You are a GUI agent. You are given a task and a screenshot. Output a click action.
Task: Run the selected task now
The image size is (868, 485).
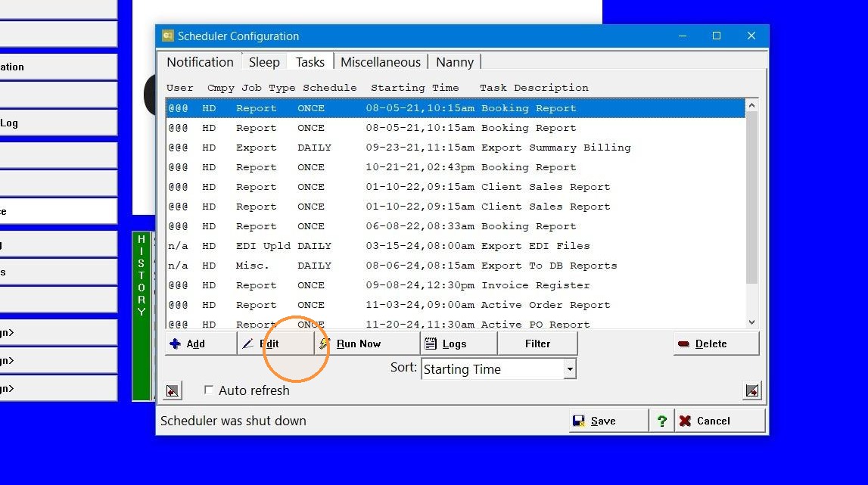click(x=367, y=344)
